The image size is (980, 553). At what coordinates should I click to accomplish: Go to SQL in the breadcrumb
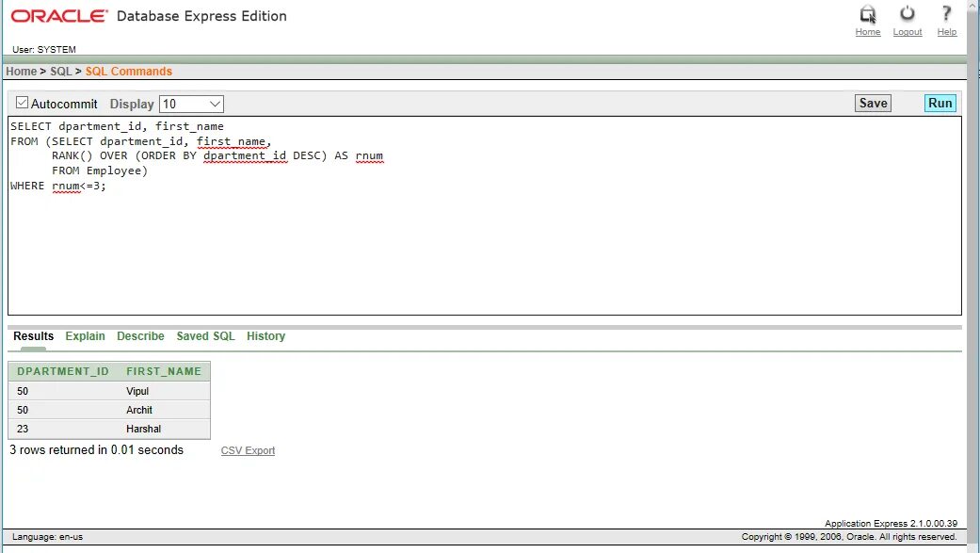pos(60,72)
